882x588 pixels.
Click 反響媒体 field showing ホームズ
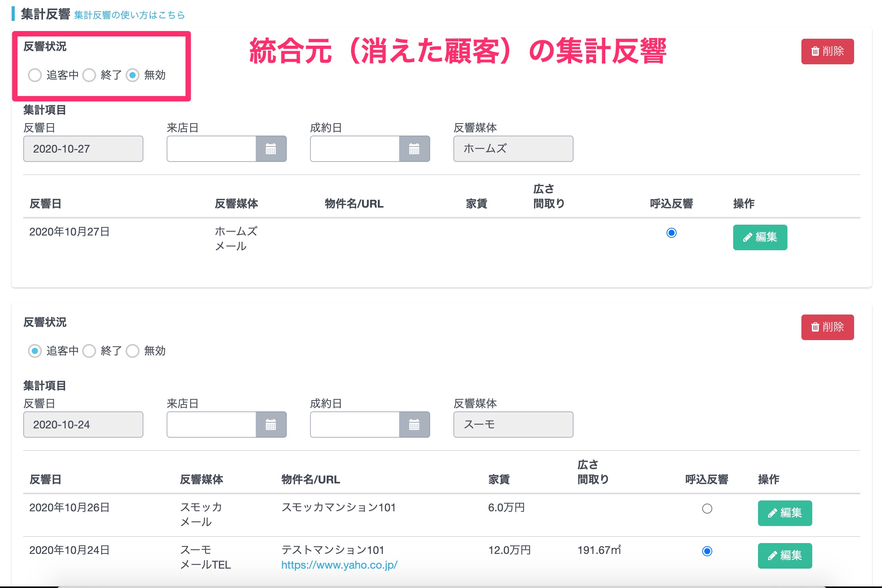[x=513, y=149]
